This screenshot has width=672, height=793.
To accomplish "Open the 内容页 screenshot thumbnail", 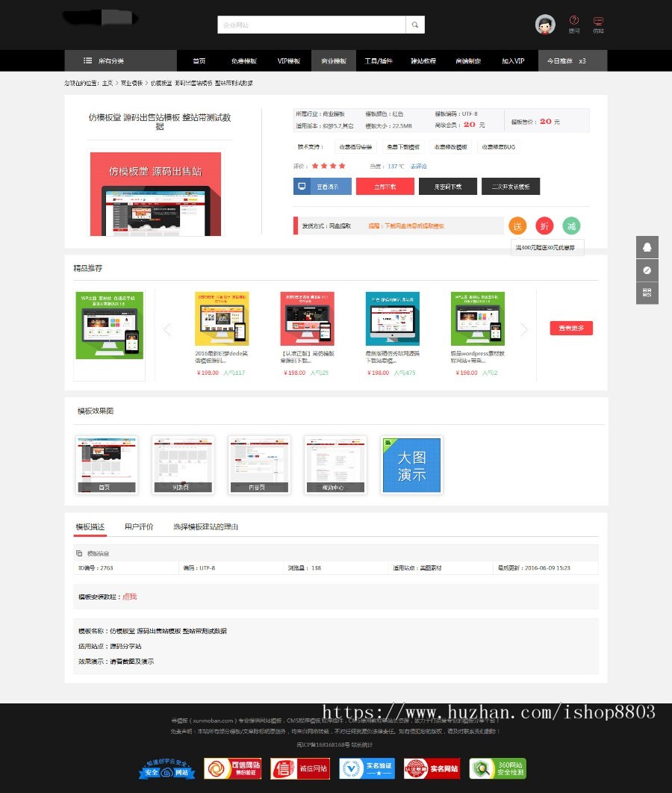I will pos(259,464).
